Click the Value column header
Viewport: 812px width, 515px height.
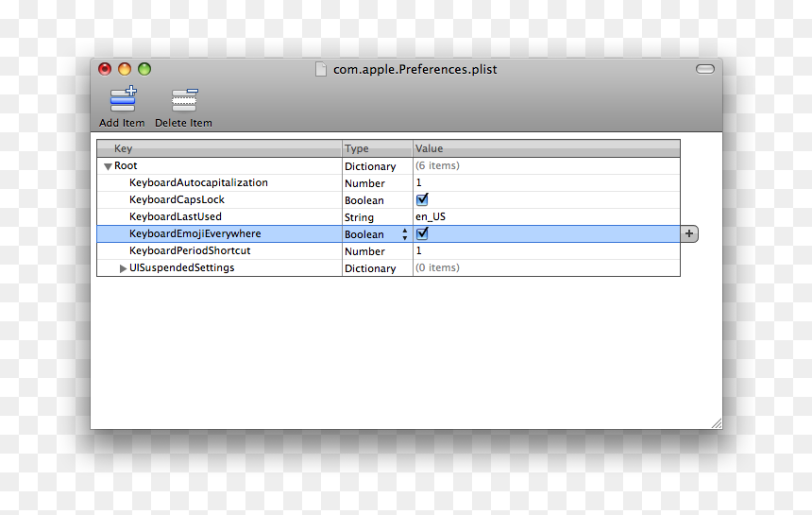(547, 148)
